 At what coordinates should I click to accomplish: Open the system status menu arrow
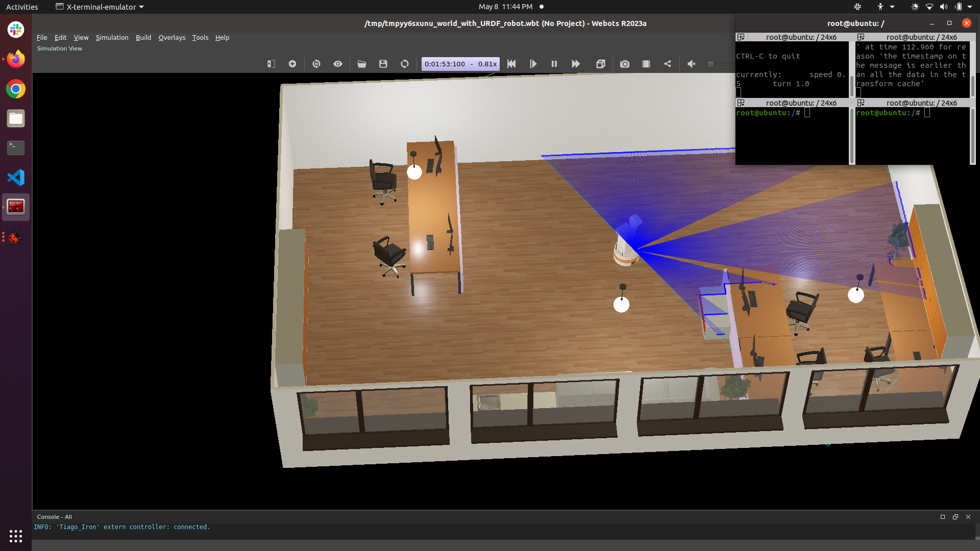coord(970,7)
